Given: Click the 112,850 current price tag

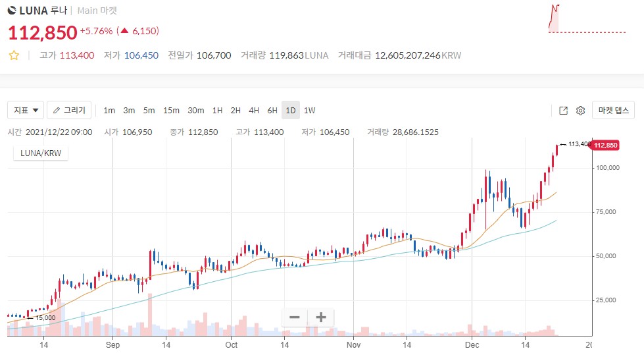Looking at the screenshot, I should tap(605, 146).
